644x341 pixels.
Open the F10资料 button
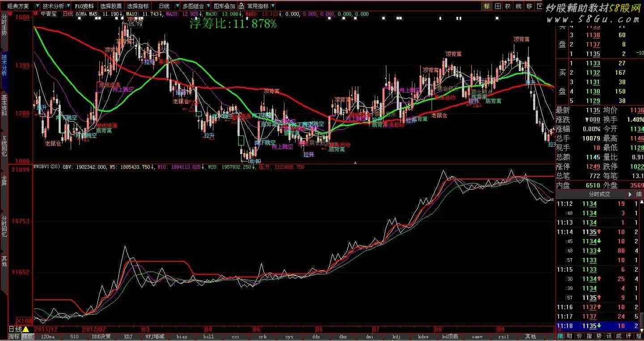[84, 6]
